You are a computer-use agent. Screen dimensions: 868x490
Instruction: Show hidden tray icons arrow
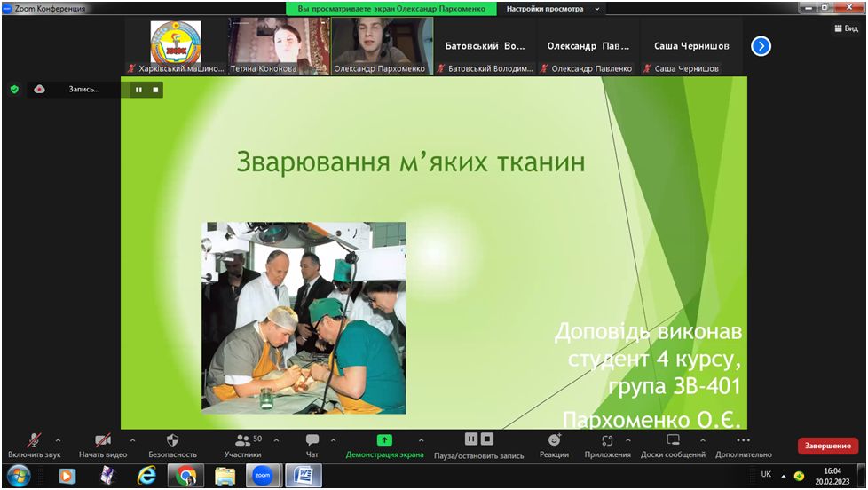(784, 476)
